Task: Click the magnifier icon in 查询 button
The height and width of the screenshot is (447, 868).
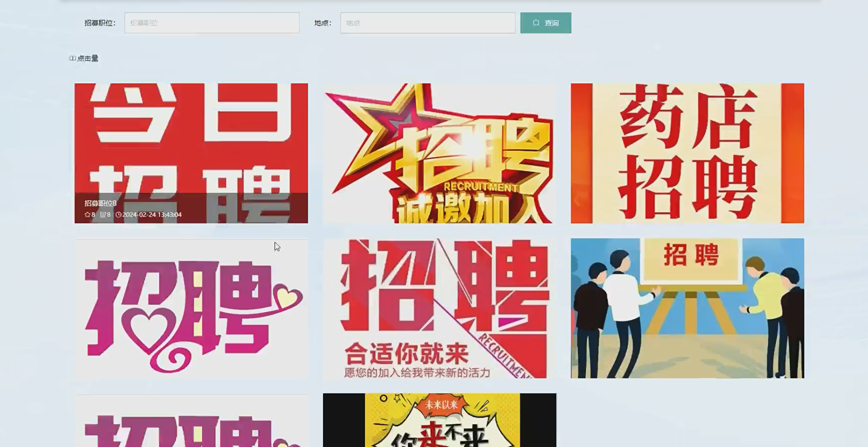Action: tap(536, 23)
